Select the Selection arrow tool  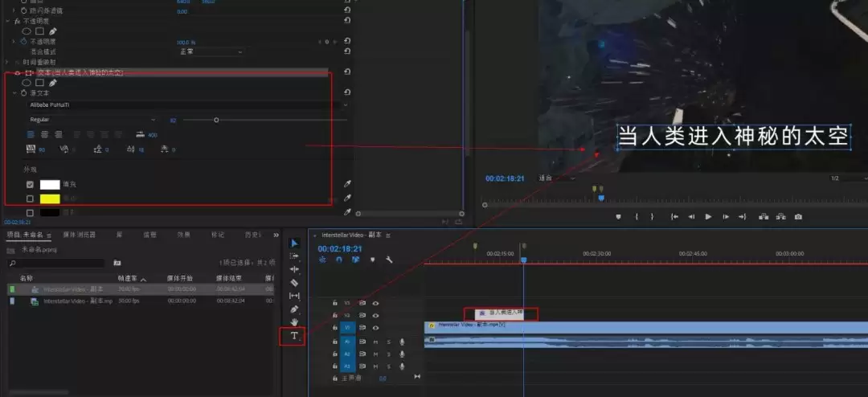tap(294, 243)
